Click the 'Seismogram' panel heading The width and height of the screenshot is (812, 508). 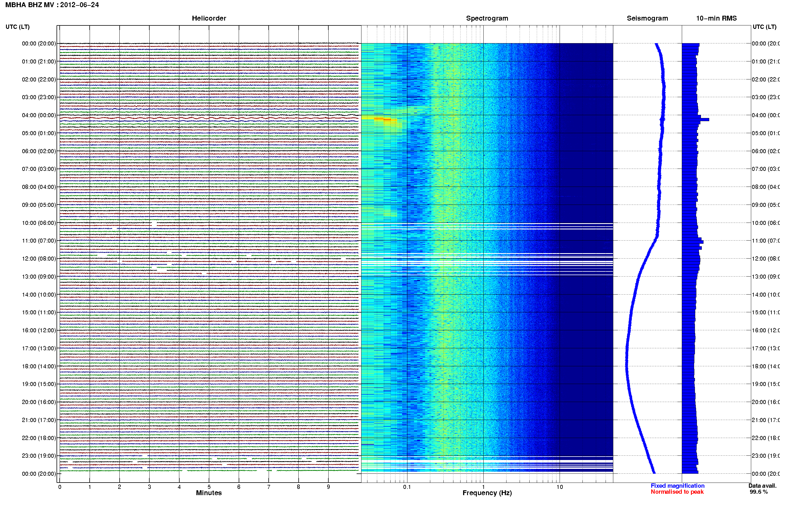647,19
